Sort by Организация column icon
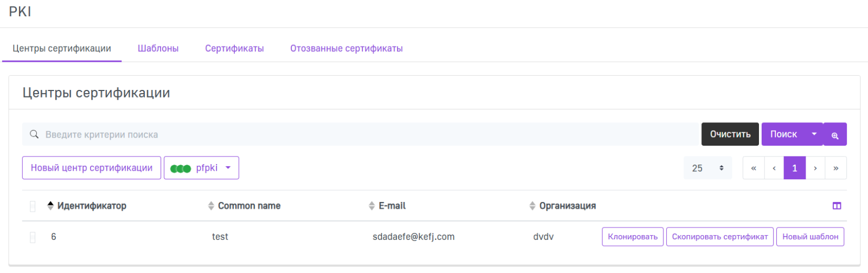The width and height of the screenshot is (868, 273). [532, 206]
